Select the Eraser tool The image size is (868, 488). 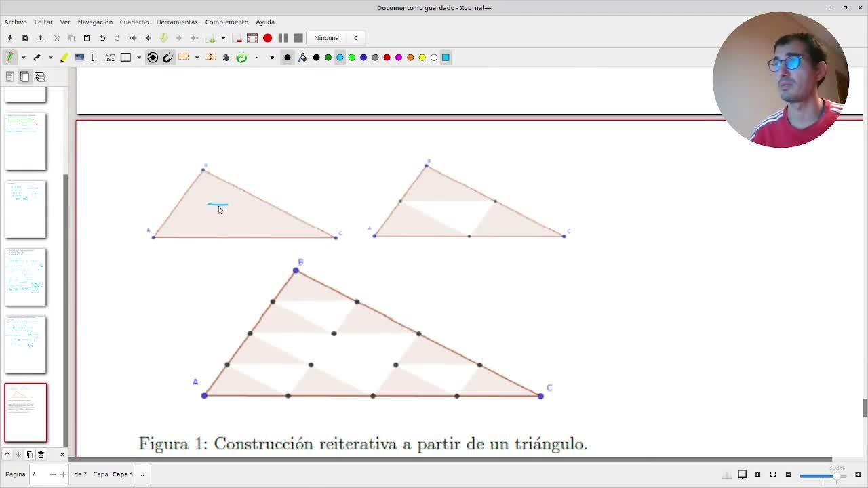(37, 58)
